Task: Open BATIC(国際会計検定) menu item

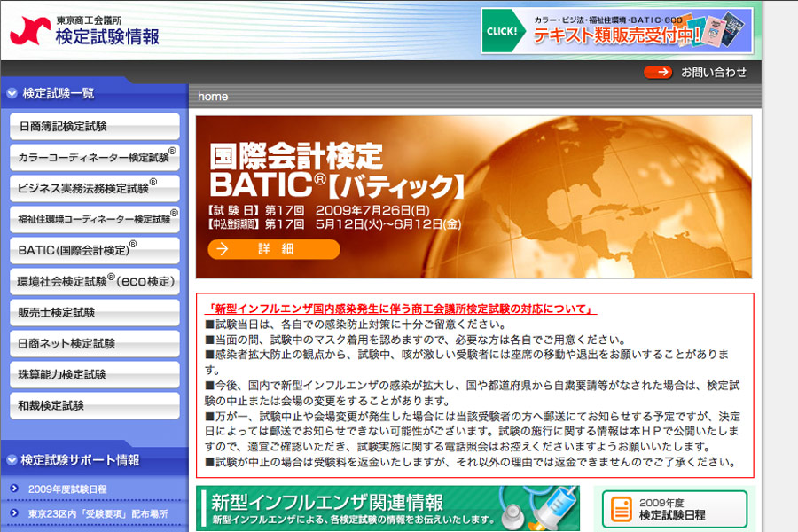Action: tap(95, 250)
